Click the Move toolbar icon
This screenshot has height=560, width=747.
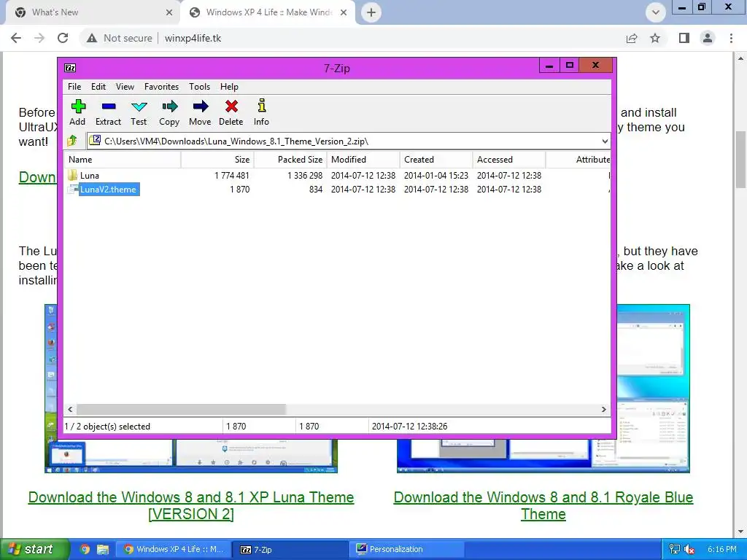(200, 106)
